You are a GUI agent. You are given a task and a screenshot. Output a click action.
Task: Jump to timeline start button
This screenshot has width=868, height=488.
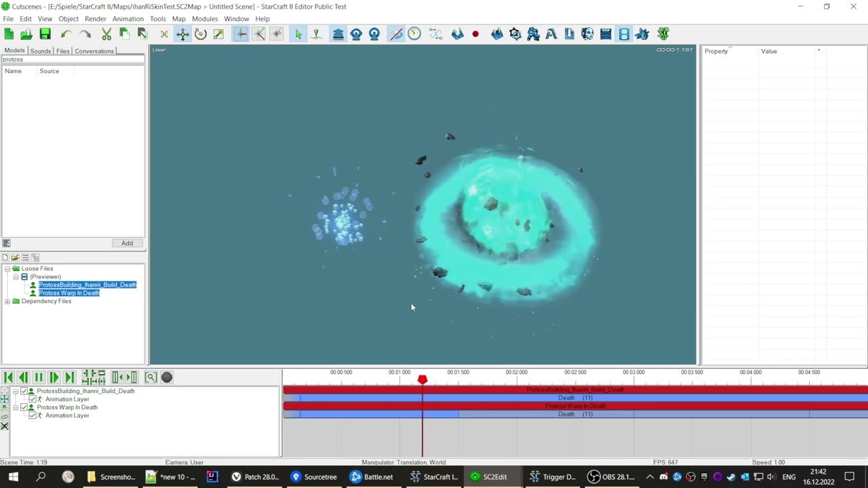click(8, 378)
